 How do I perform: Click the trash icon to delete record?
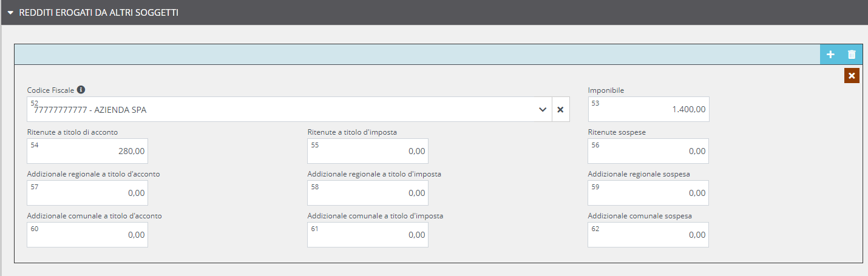pos(852,55)
